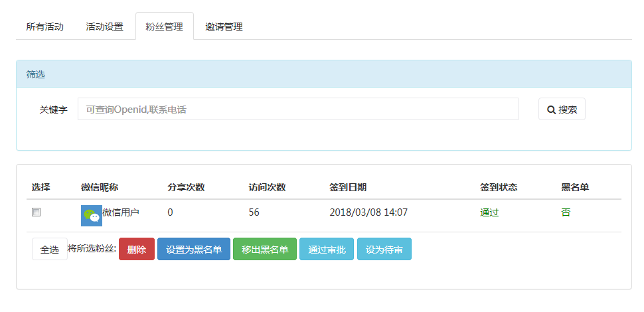Click the 关键字 label
This screenshot has width=644, height=312.
(53, 110)
